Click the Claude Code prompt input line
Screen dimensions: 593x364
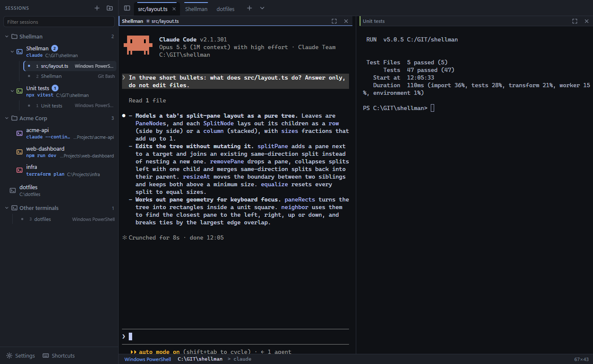[236, 336]
